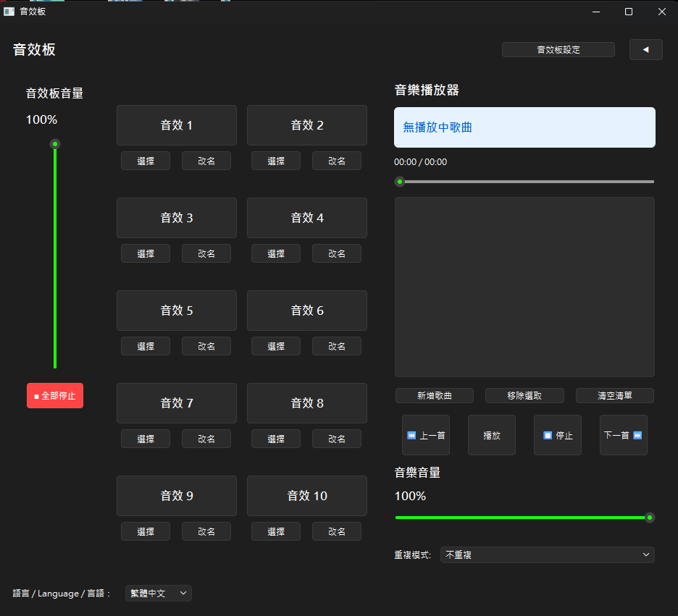Rename 音效 10 with 改名

336,531
